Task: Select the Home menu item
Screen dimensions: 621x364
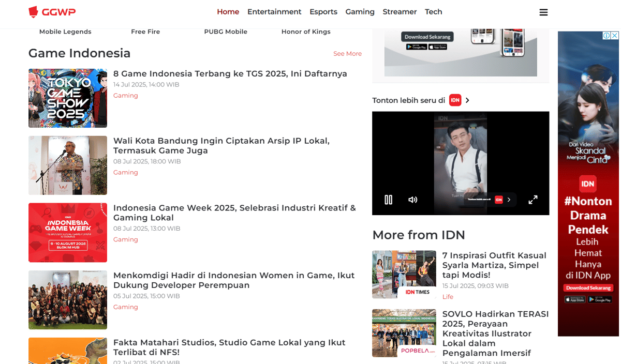Action: pos(228,12)
